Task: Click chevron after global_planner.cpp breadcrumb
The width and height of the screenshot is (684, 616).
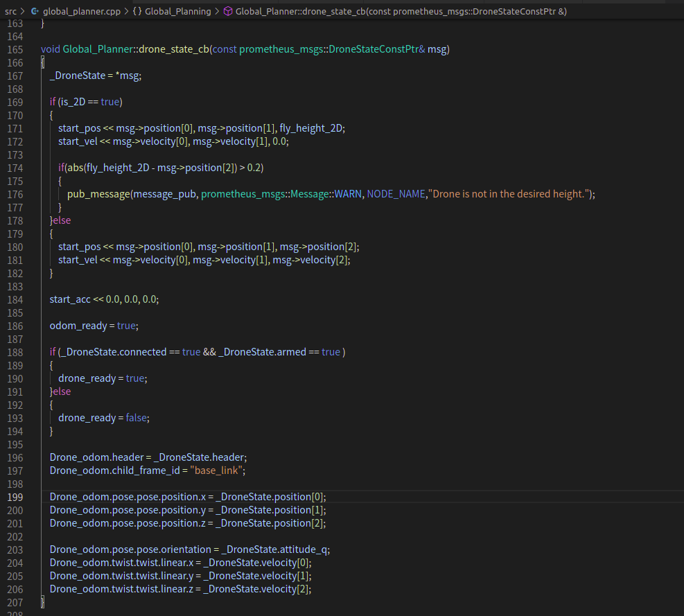Action: click(127, 11)
